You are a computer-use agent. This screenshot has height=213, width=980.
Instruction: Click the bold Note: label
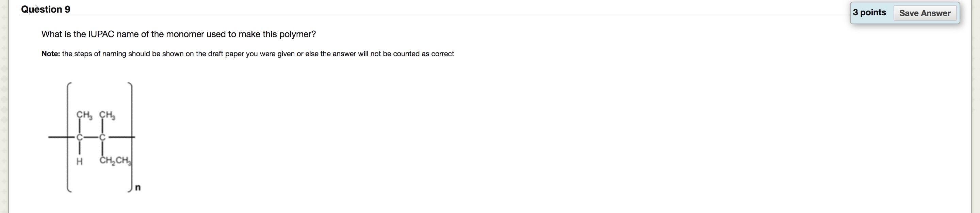point(51,54)
